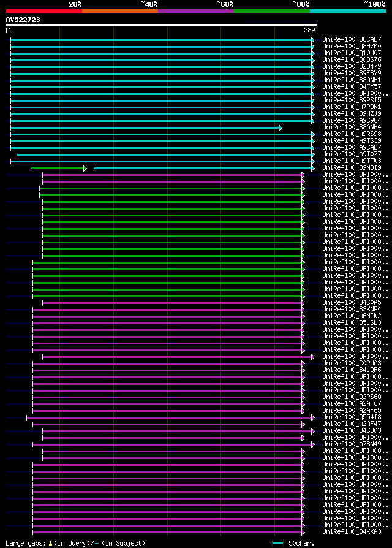Click the Large gaps legend text
392x548 pixels.
(75, 544)
